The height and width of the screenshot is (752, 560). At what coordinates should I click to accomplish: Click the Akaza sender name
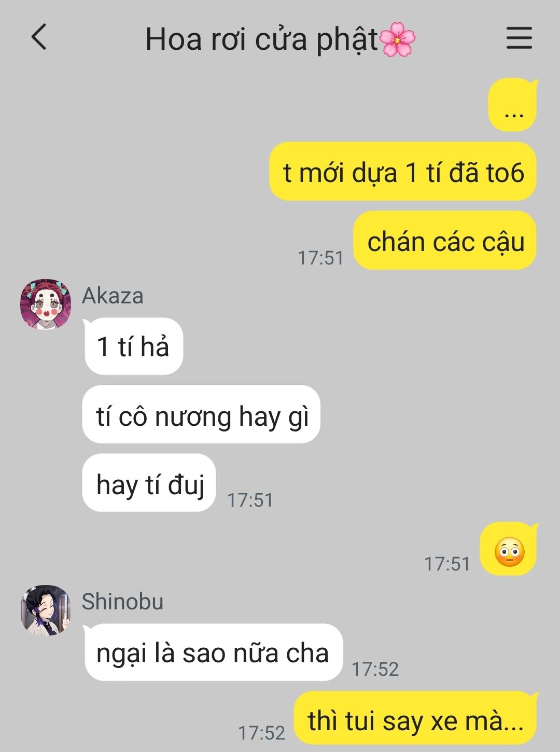click(113, 296)
